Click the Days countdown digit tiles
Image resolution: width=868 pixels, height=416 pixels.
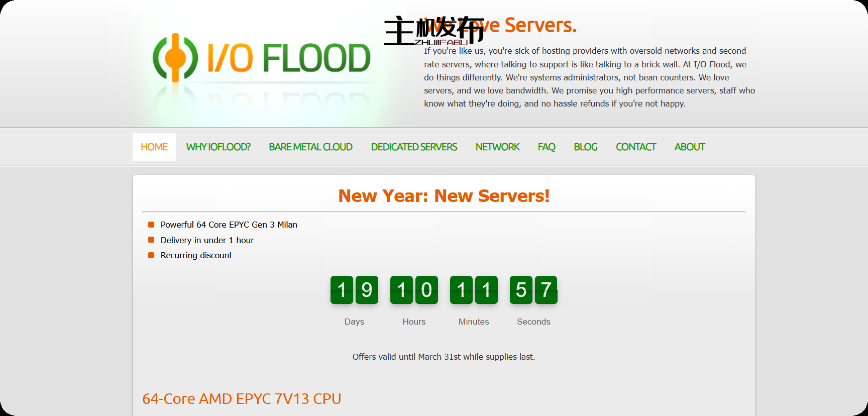(x=354, y=290)
